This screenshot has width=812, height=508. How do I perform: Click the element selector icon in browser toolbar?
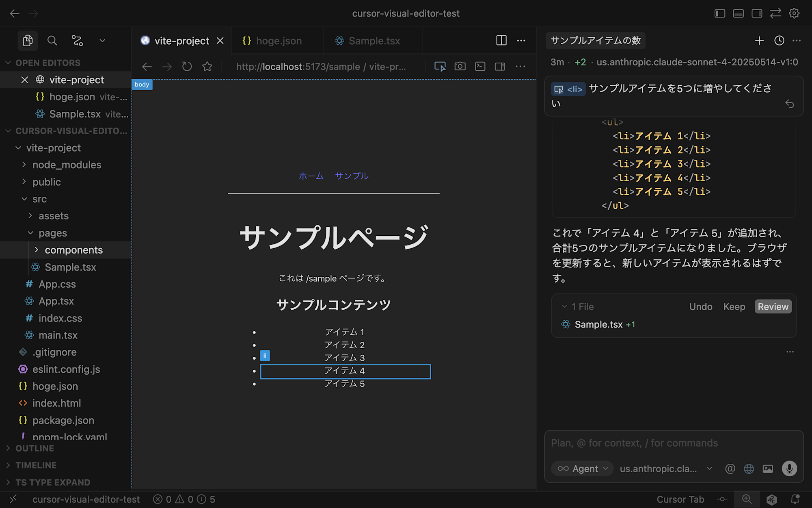coord(440,66)
